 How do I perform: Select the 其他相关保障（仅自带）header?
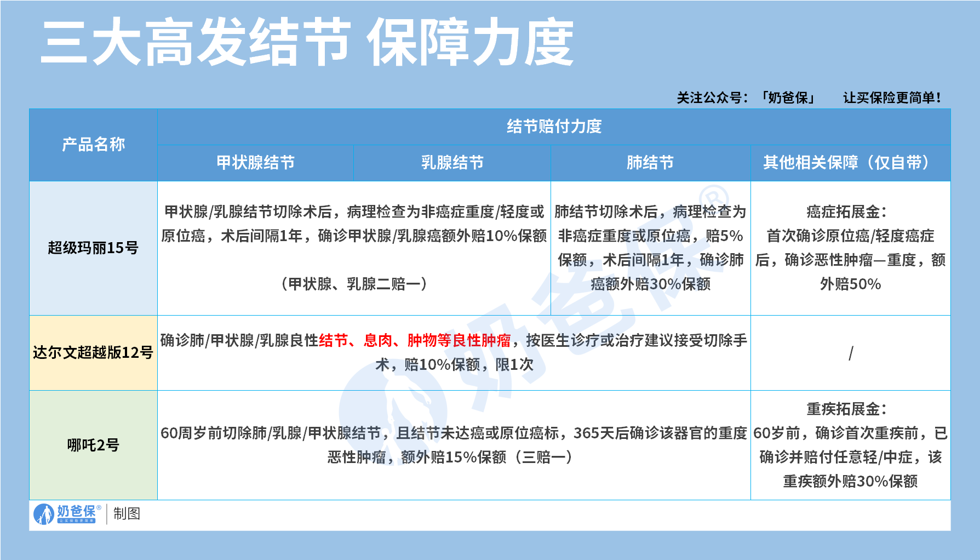pos(850,163)
